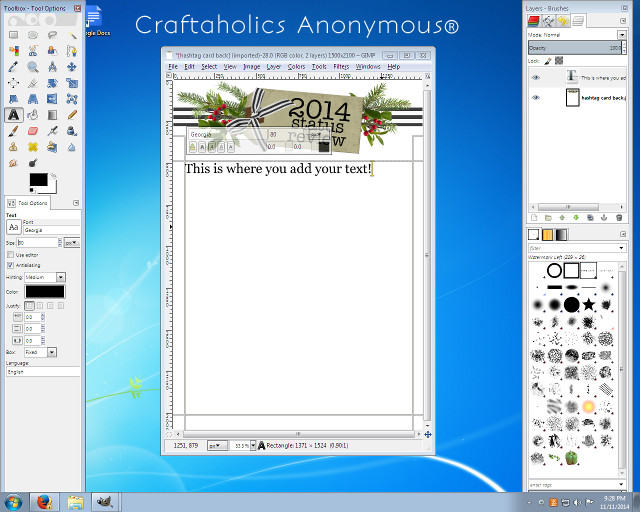Select the Clone stamp tool
This screenshot has width=640, height=512.
(13, 147)
